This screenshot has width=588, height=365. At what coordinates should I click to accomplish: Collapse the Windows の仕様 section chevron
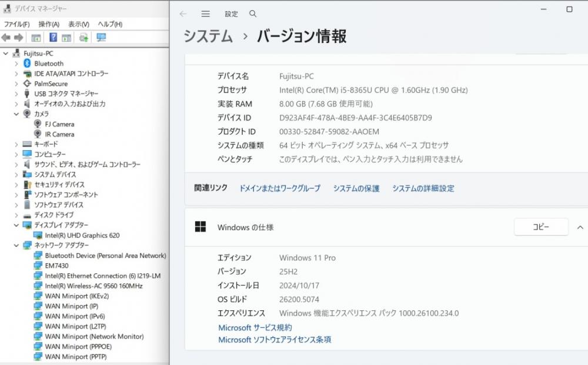(x=580, y=227)
